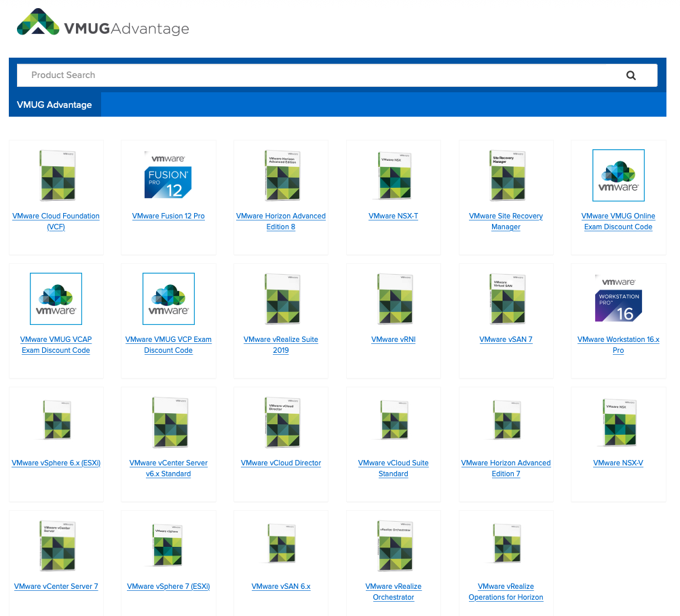The width and height of the screenshot is (680, 616).
Task: Open the VMware vRNI product link
Action: pyautogui.click(x=393, y=339)
